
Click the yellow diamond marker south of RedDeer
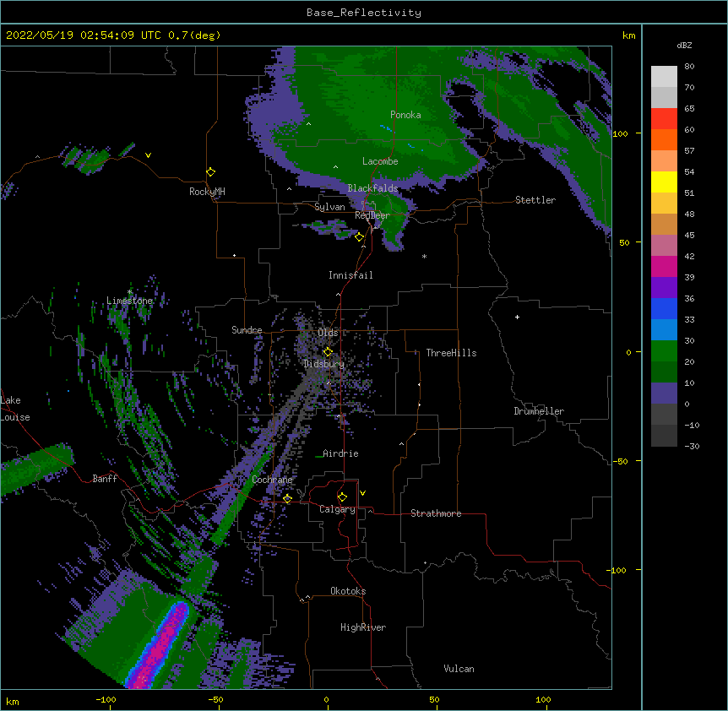coord(359,237)
